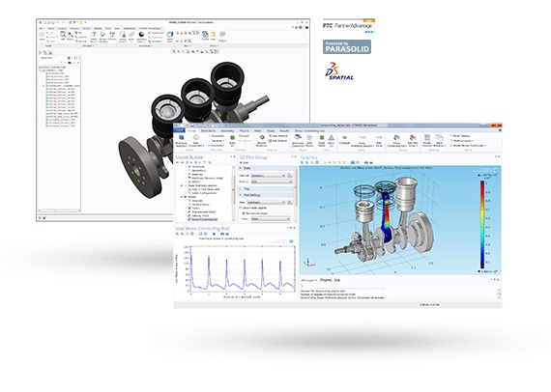Switch to Geometry ribbon tab in COMSOL
The height and width of the screenshot is (392, 551).
(227, 130)
